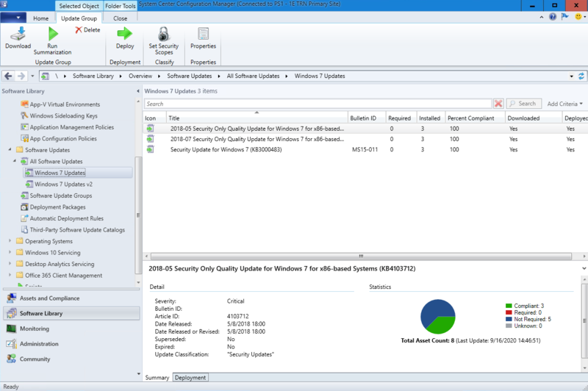Clear search with the red X
The height and width of the screenshot is (391, 588).
498,104
